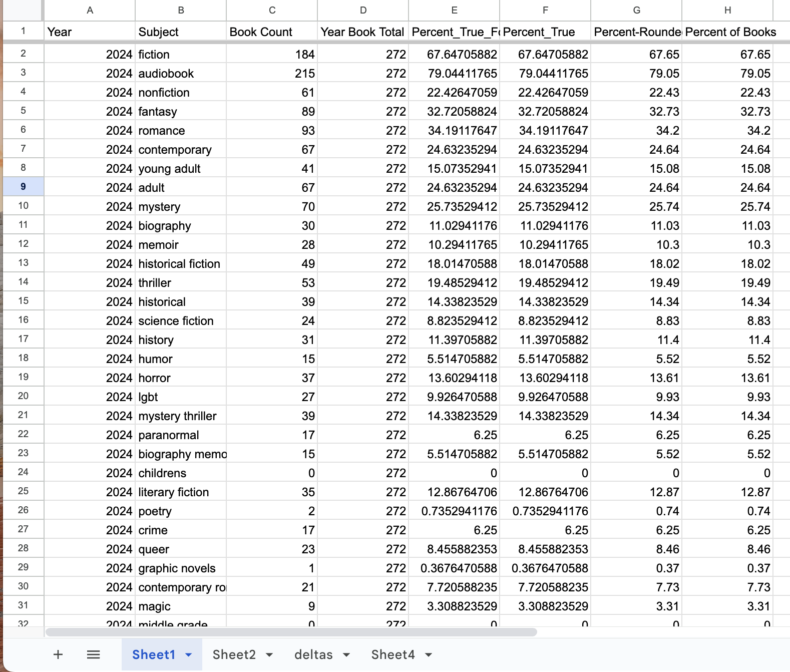Open Sheet4 tab dropdown arrow
This screenshot has height=672, width=790.
[x=429, y=655]
